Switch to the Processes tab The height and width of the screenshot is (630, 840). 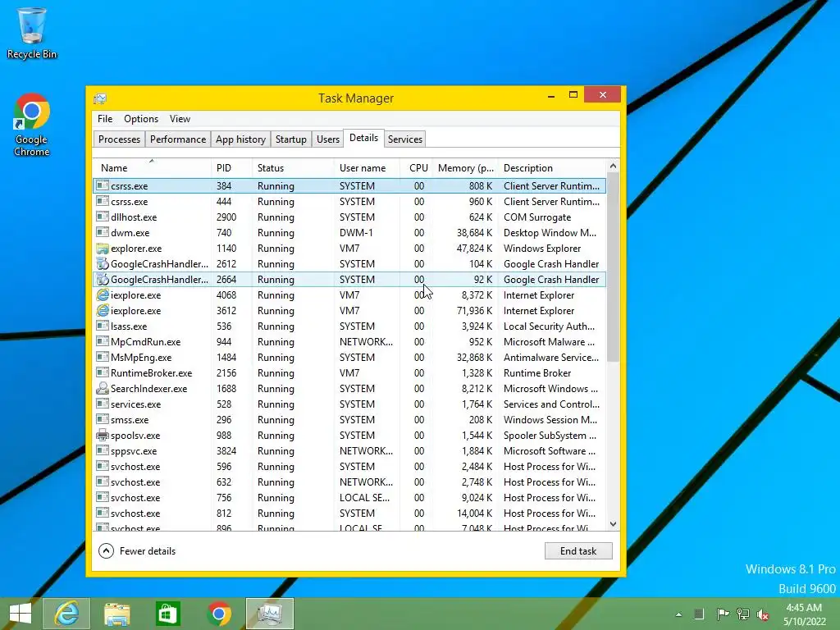pyautogui.click(x=119, y=139)
